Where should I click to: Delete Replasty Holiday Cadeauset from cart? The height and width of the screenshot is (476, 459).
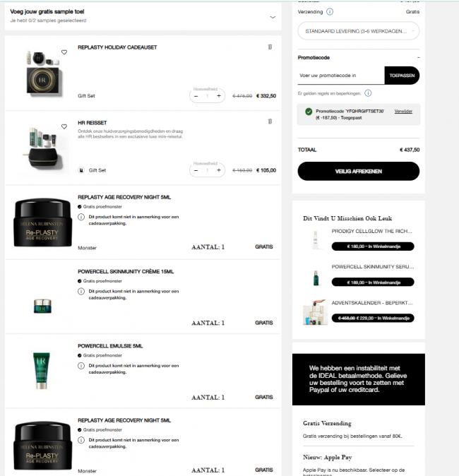[270, 47]
